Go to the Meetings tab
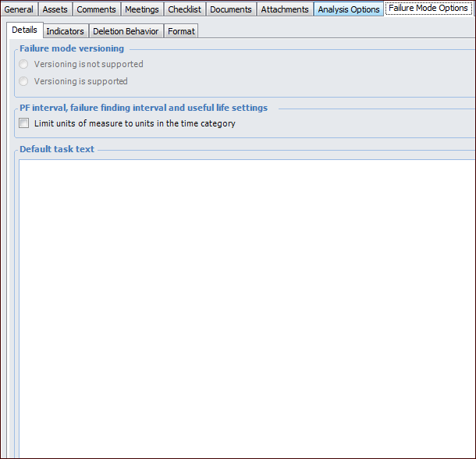 [142, 9]
